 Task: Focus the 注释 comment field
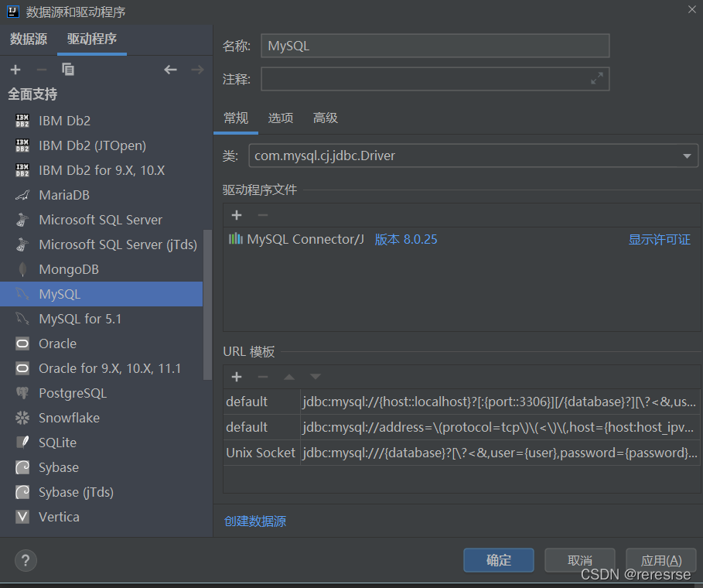[435, 79]
